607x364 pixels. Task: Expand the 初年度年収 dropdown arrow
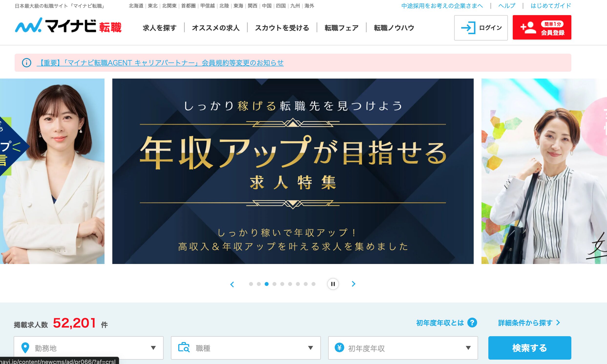[x=468, y=348]
